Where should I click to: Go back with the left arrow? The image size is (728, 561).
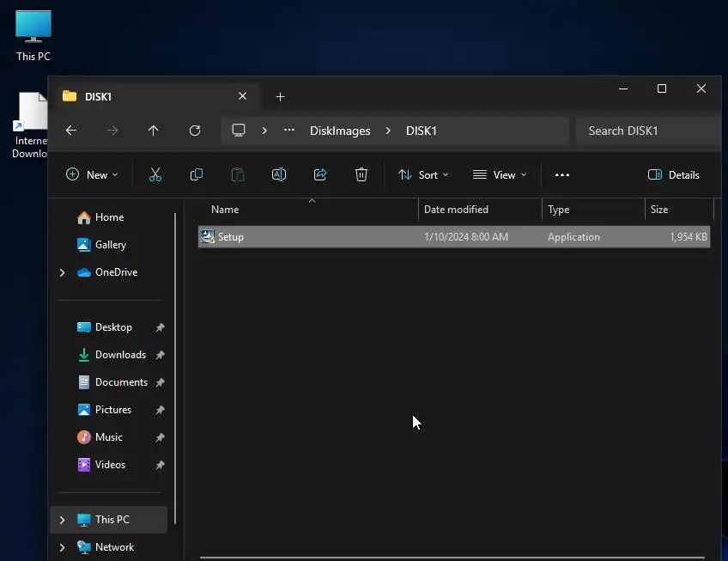71,131
